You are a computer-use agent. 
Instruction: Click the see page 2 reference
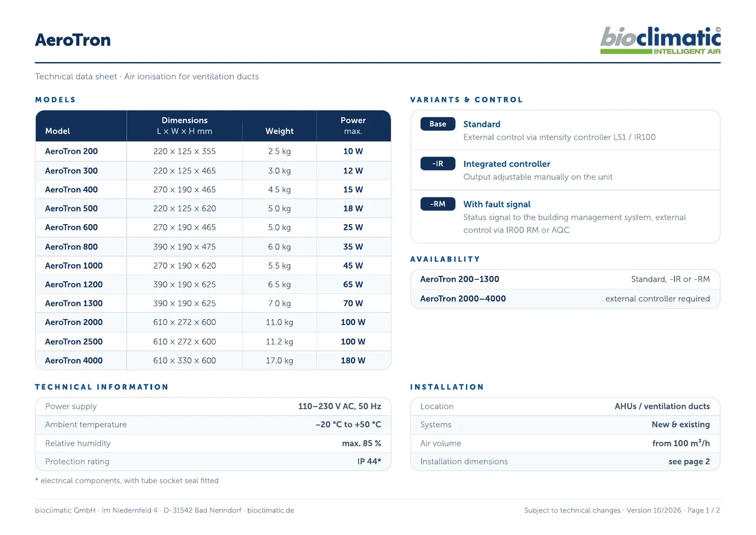689,462
